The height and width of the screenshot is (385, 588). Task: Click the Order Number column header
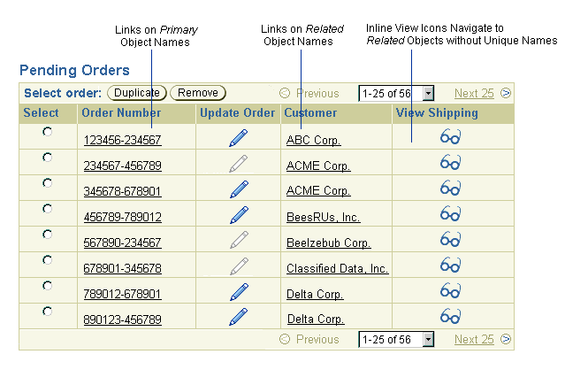pyautogui.click(x=121, y=113)
